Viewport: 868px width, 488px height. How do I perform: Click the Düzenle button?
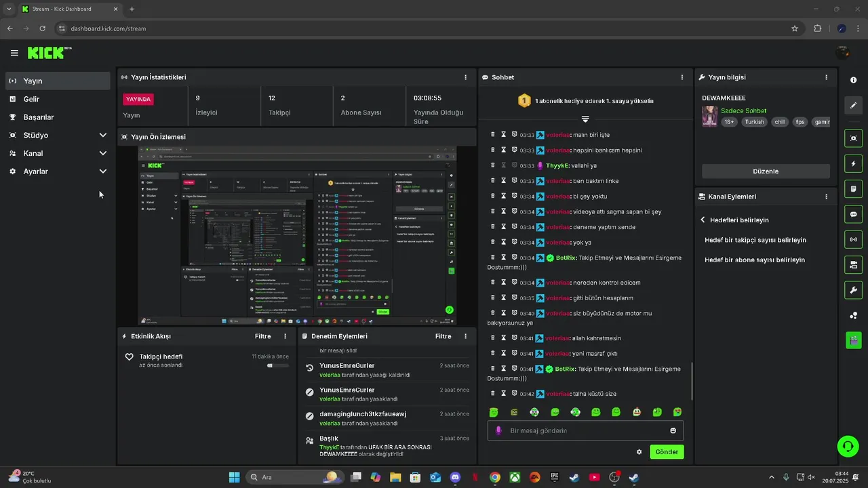click(766, 171)
